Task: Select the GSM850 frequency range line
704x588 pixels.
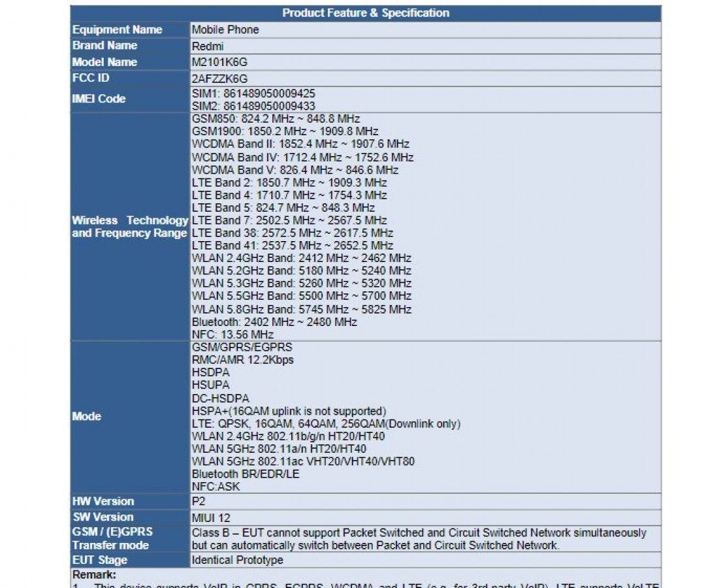Action: click(x=276, y=119)
